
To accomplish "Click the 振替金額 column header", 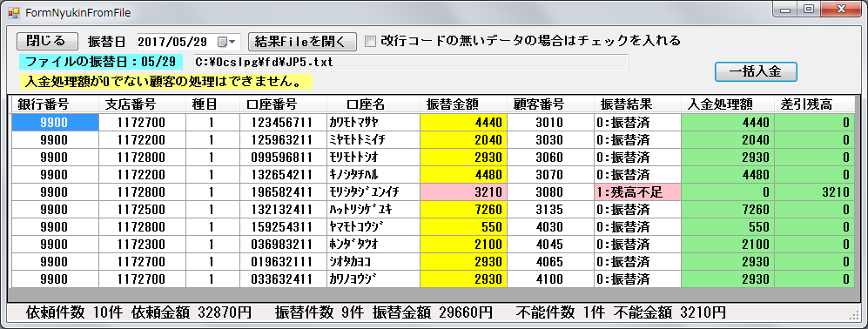I will click(463, 104).
